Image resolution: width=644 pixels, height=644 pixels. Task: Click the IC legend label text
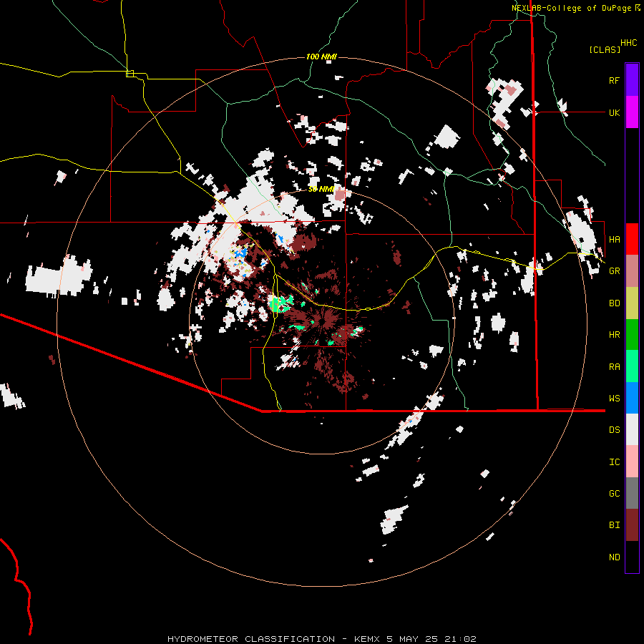pos(614,462)
